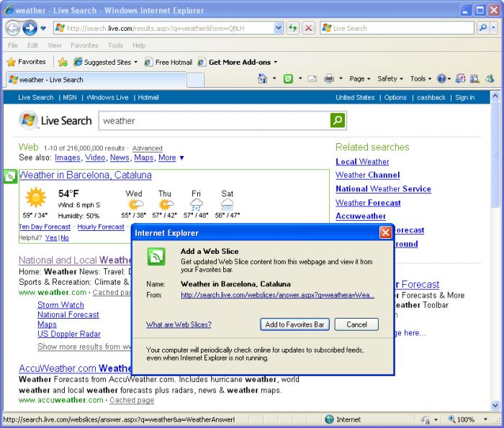Viewport: 504px width, 428px height.
Task: Close the Add a Web Slice dialog
Action: 385,232
